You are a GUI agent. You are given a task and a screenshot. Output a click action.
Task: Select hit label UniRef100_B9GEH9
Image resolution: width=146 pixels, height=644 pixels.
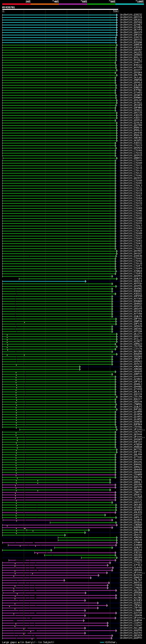[131, 354]
